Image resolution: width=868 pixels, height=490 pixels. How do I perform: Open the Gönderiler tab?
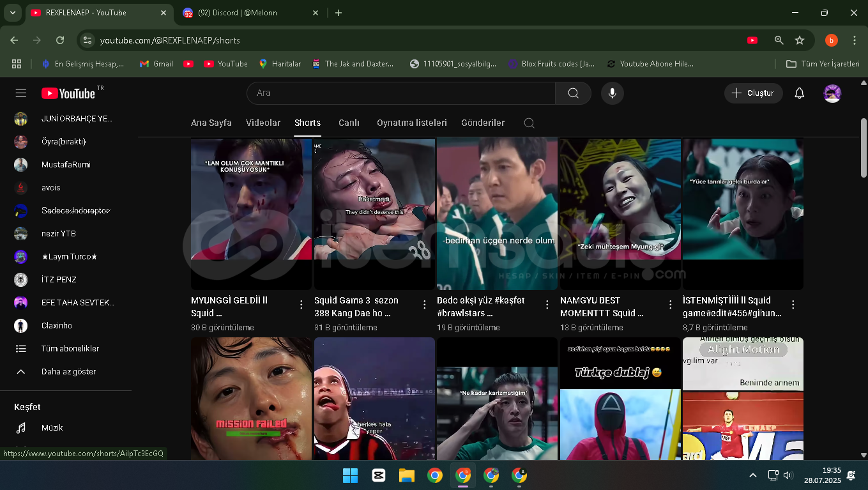tap(483, 123)
